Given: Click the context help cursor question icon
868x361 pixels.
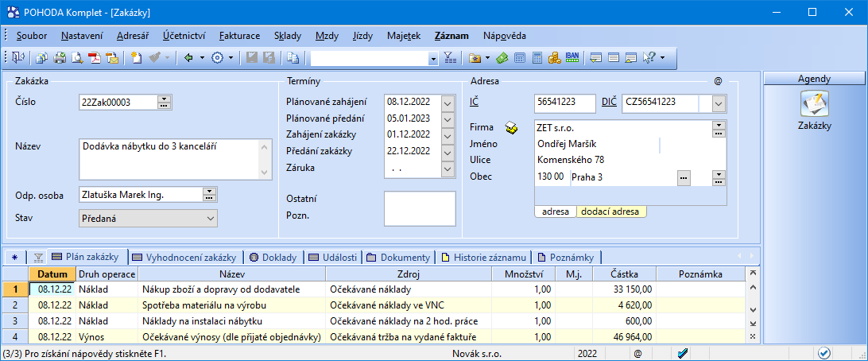Looking at the screenshot, I should pos(649,57).
